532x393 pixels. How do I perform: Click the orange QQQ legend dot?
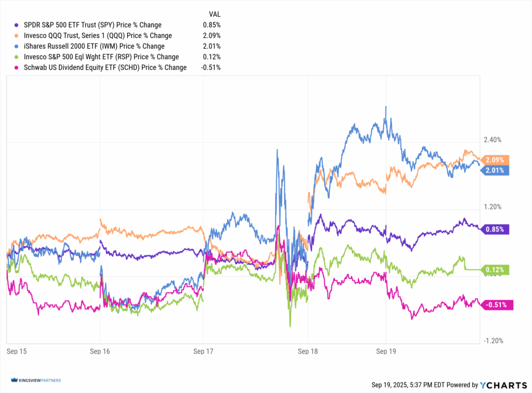point(17,36)
